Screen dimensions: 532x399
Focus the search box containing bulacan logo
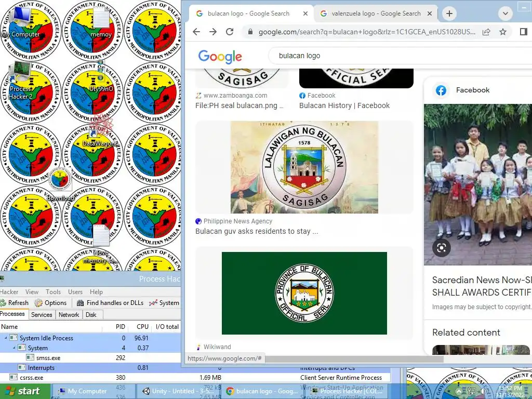click(x=401, y=56)
